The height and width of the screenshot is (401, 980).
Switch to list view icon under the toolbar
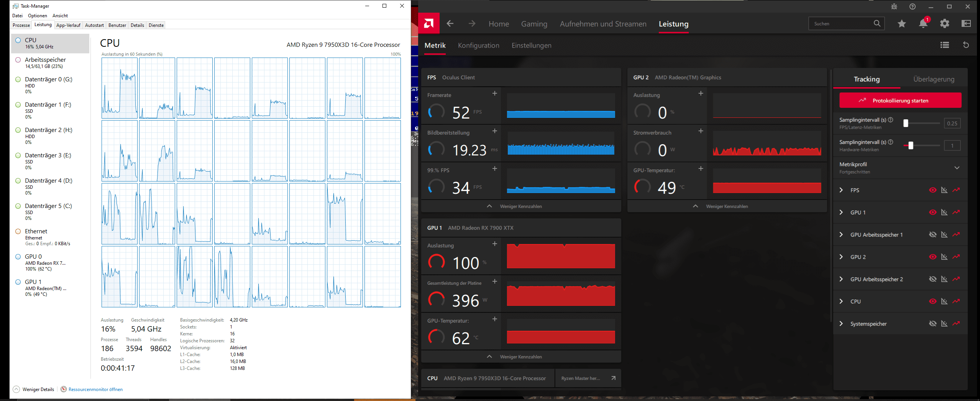pyautogui.click(x=945, y=45)
